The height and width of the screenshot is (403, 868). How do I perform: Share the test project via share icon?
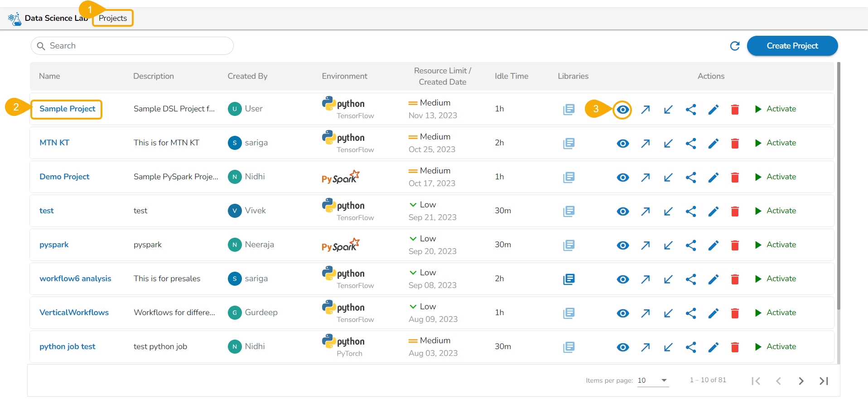pos(690,211)
